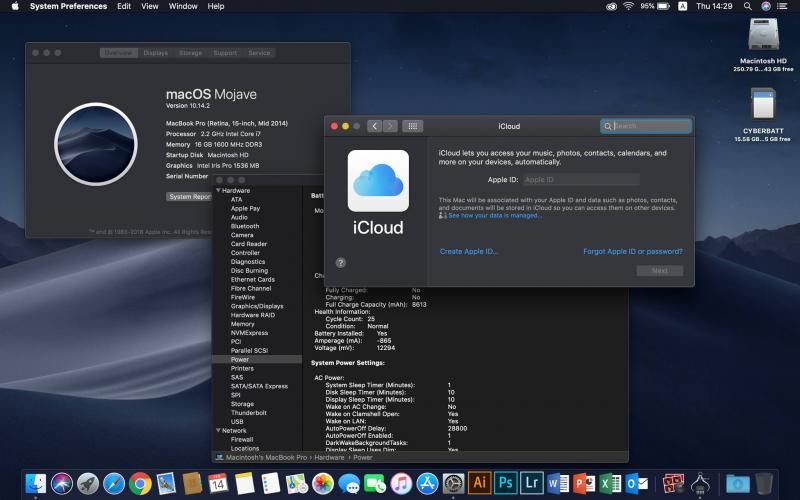Go forward in System Preferences
The height and width of the screenshot is (500, 800).
tap(390, 126)
